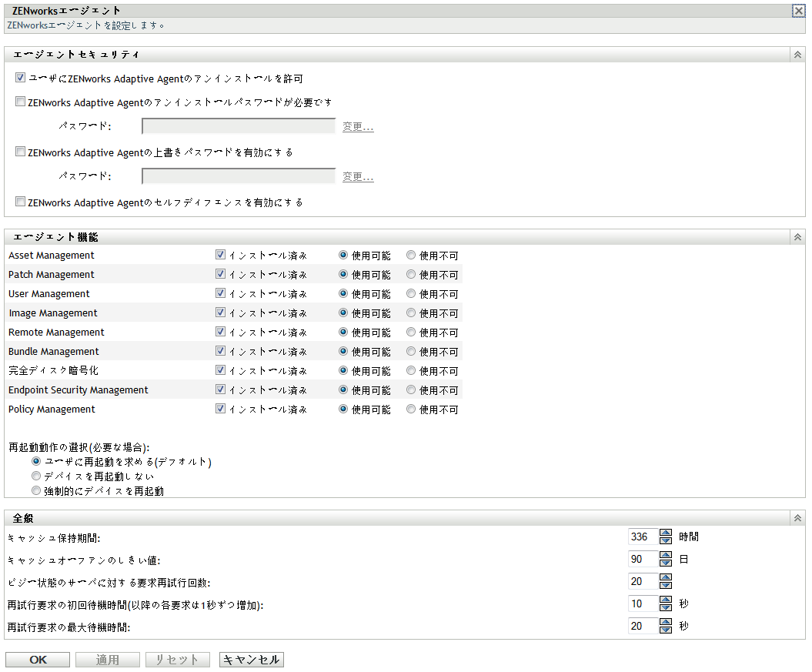Click the 変更... link for the override password
The image size is (812, 672).
coord(358,177)
